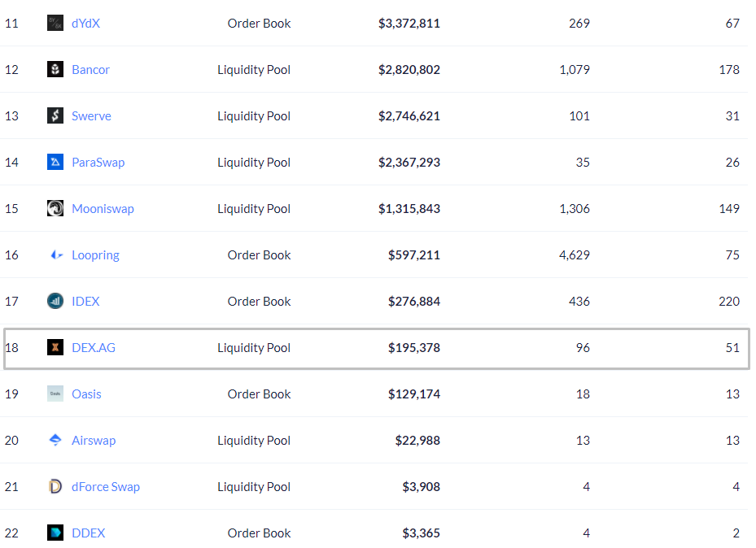Click the Oasis logo icon
Image resolution: width=756 pixels, height=548 pixels.
[x=55, y=394]
